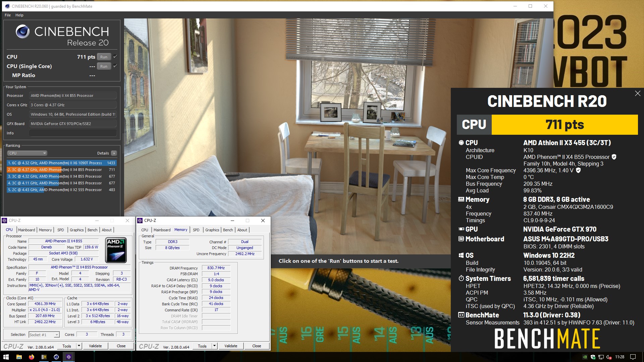This screenshot has height=362, width=644.
Task: Open About tab in left CPU-Z window
Action: (x=107, y=230)
